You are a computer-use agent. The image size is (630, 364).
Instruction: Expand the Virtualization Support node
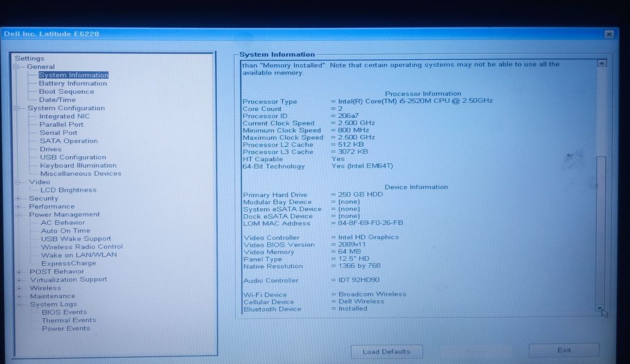[20, 280]
